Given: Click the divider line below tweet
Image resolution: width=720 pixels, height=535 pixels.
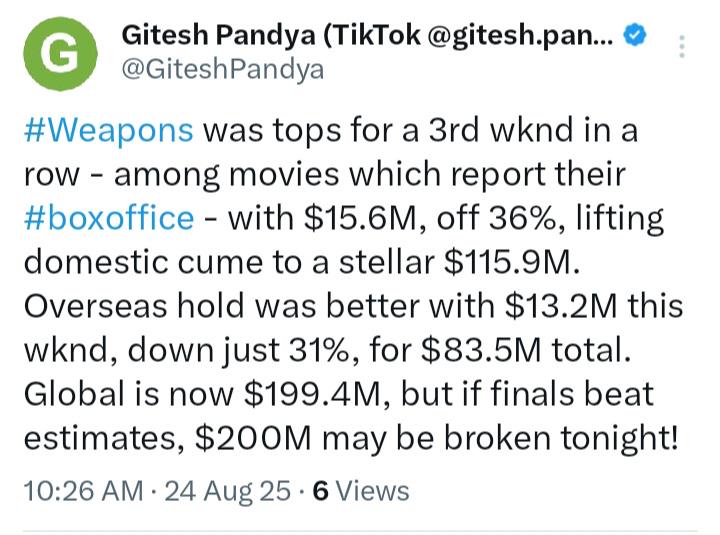Looking at the screenshot, I should point(360,531).
